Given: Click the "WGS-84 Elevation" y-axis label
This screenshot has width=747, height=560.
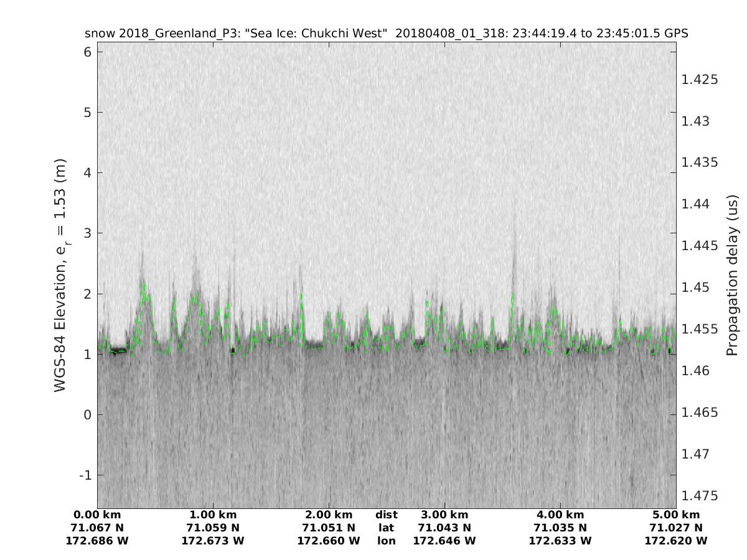Looking at the screenshot, I should tap(60, 275).
